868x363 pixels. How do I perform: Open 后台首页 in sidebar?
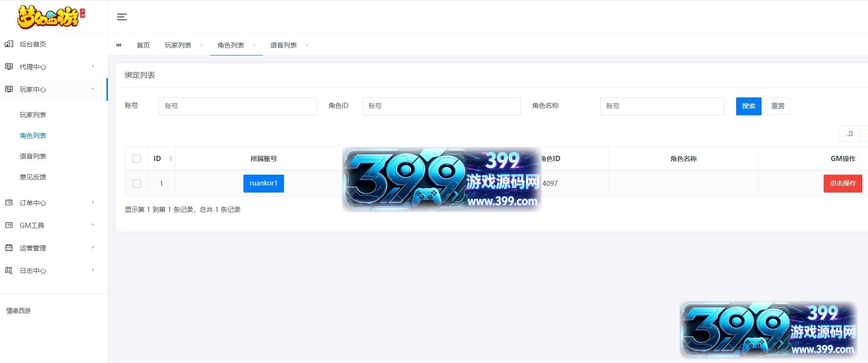click(x=33, y=44)
